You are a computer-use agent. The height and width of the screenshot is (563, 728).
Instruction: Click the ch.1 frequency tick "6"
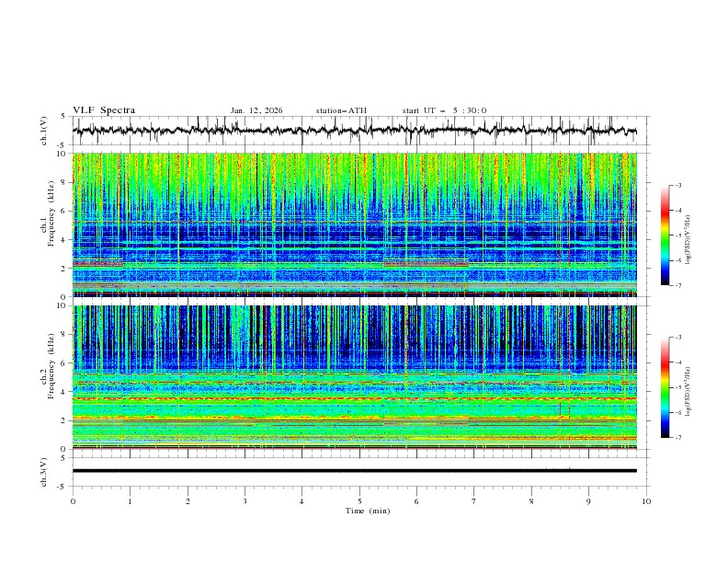tap(65, 211)
